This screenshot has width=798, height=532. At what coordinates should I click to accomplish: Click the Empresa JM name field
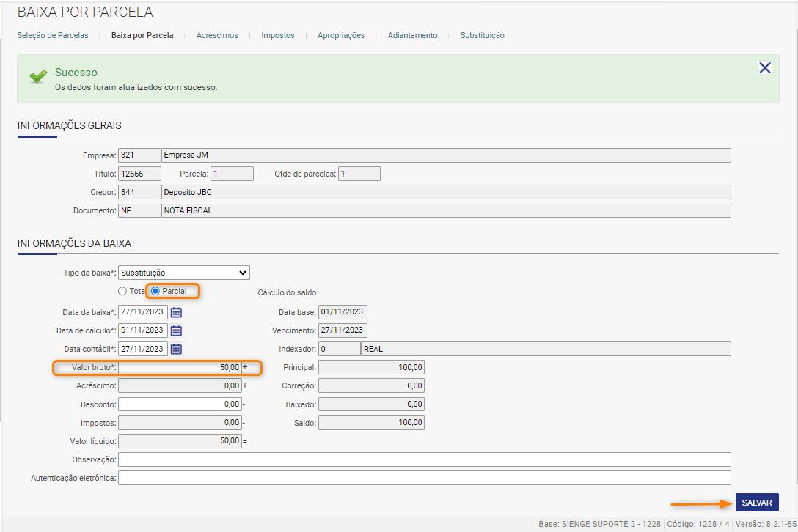(446, 155)
